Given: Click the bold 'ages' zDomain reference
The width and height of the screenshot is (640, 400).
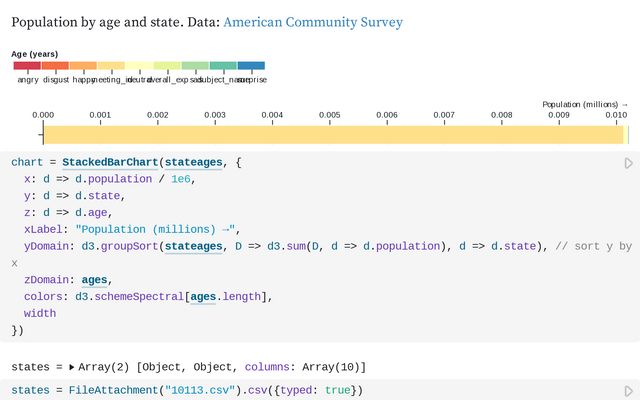Looking at the screenshot, I should 95,280.
